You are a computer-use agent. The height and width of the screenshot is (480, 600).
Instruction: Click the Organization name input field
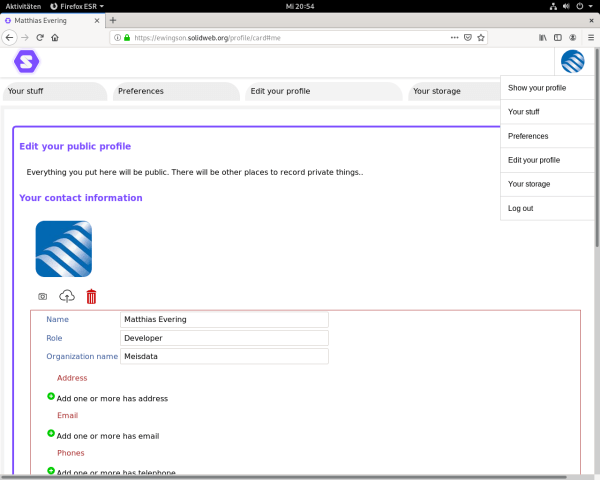pyautogui.click(x=224, y=356)
